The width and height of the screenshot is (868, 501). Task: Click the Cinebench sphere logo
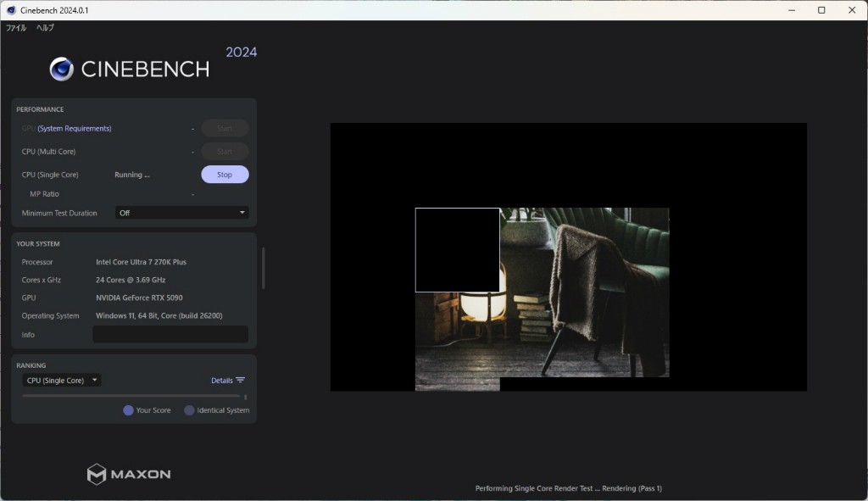click(61, 69)
